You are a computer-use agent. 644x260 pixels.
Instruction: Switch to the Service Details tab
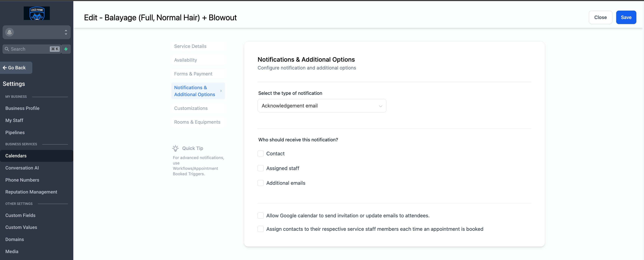point(190,46)
